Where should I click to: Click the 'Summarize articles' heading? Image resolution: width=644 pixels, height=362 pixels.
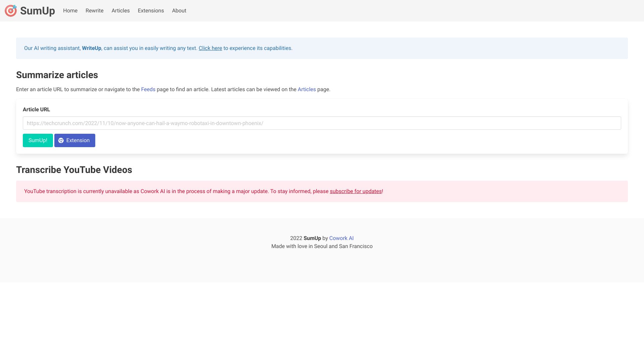pos(57,75)
